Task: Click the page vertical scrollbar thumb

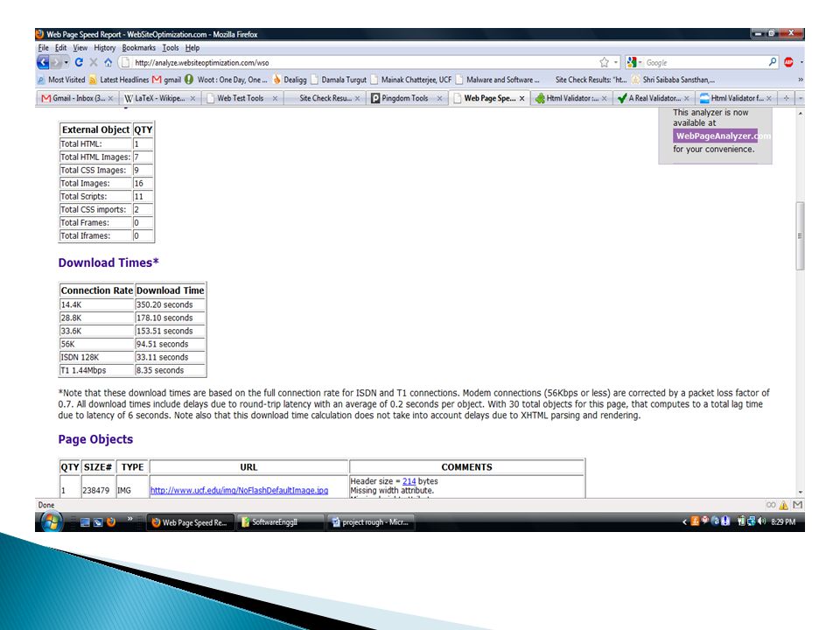Action: point(800,235)
